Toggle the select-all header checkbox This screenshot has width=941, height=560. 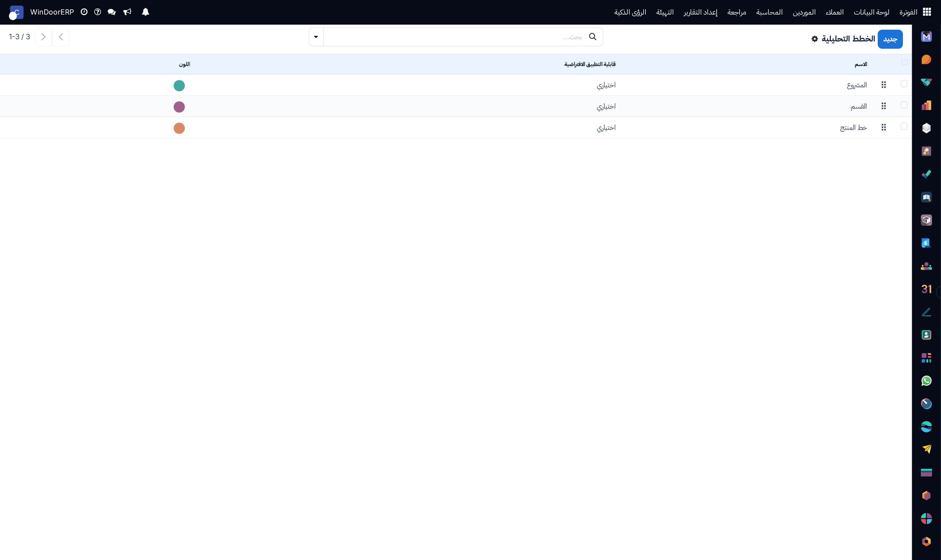(904, 62)
